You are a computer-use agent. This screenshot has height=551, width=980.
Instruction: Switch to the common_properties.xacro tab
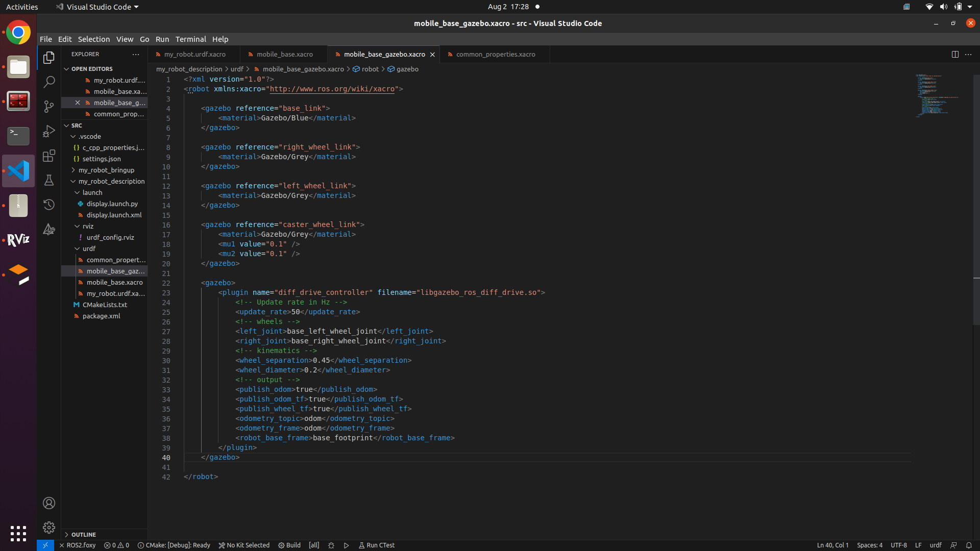click(x=495, y=54)
